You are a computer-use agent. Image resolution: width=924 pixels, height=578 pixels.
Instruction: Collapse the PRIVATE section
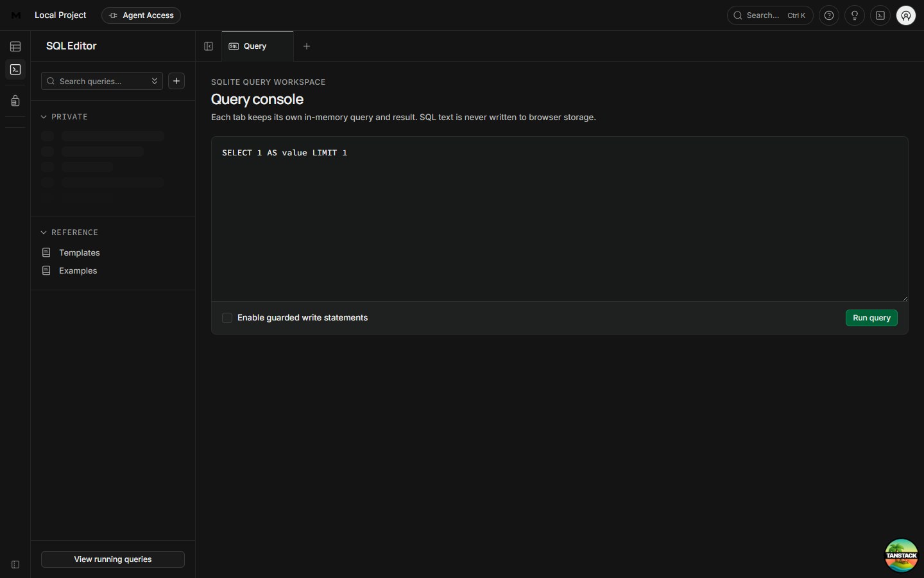65,117
